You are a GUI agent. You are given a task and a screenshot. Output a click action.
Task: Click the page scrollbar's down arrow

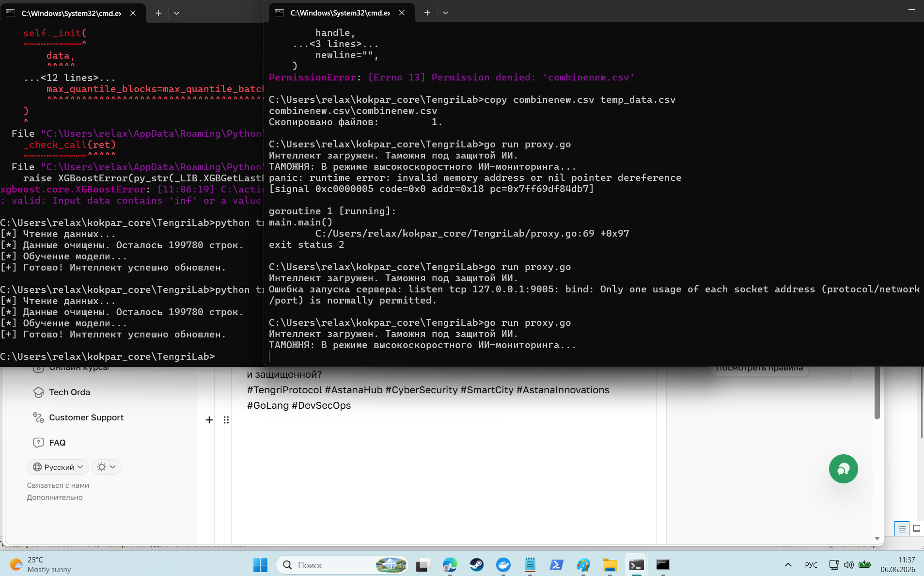pyautogui.click(x=877, y=538)
